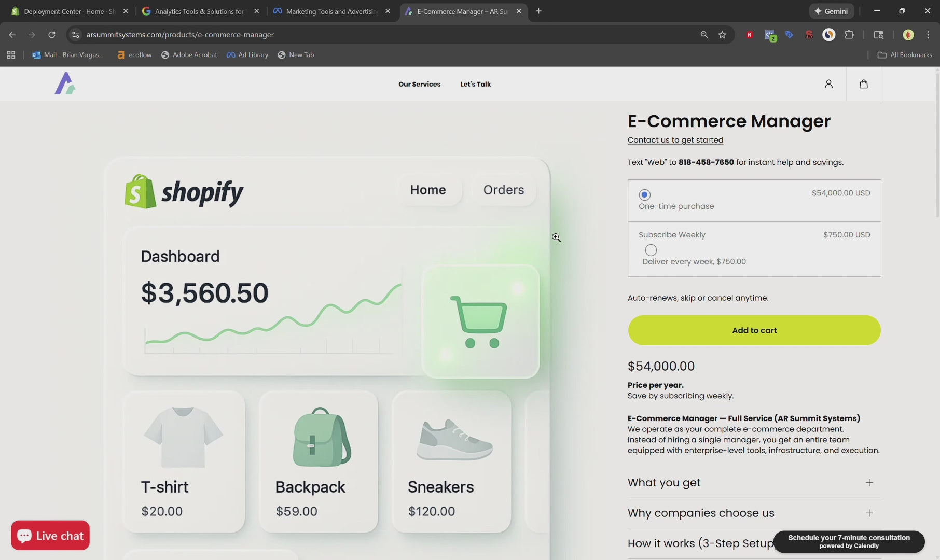Image resolution: width=940 pixels, height=560 pixels.
Task: Expand the What you get section
Action: click(x=754, y=483)
